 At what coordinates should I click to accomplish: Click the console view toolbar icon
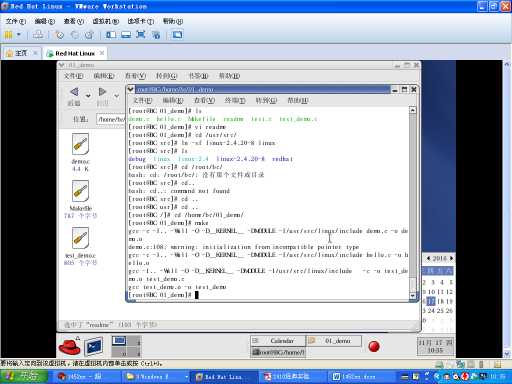point(126,35)
